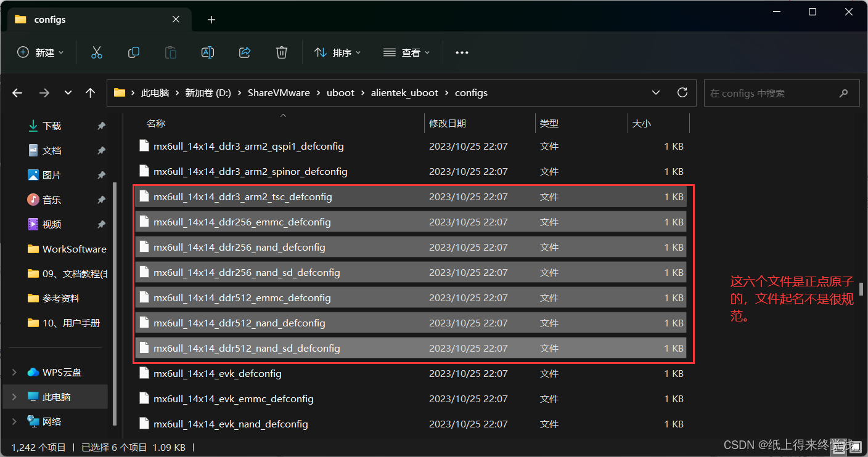Click alientek_uboot in address breadcrumb
This screenshot has height=457, width=868.
click(404, 93)
